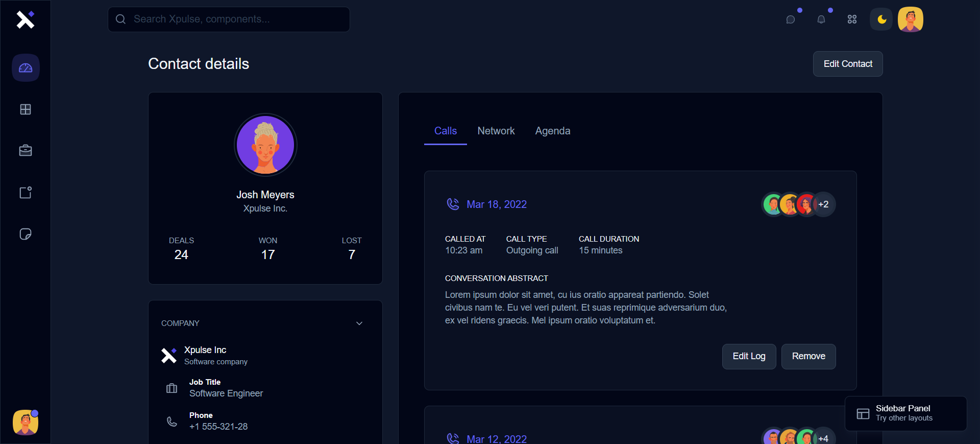Open the sticky note sidebar icon
This screenshot has height=444, width=980.
[26, 234]
